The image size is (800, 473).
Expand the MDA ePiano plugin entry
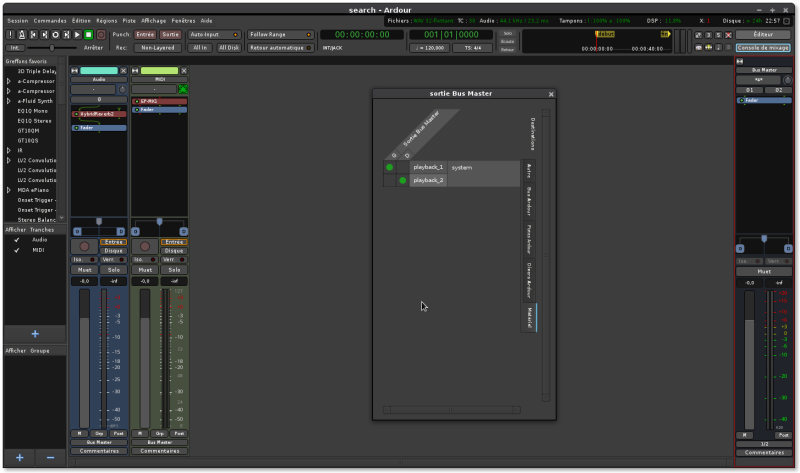[x=9, y=190]
